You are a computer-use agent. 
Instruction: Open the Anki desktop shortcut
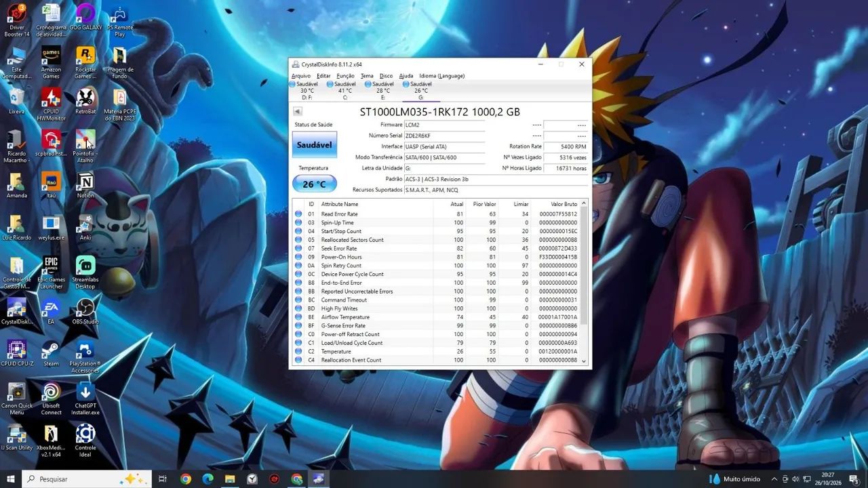tap(85, 227)
